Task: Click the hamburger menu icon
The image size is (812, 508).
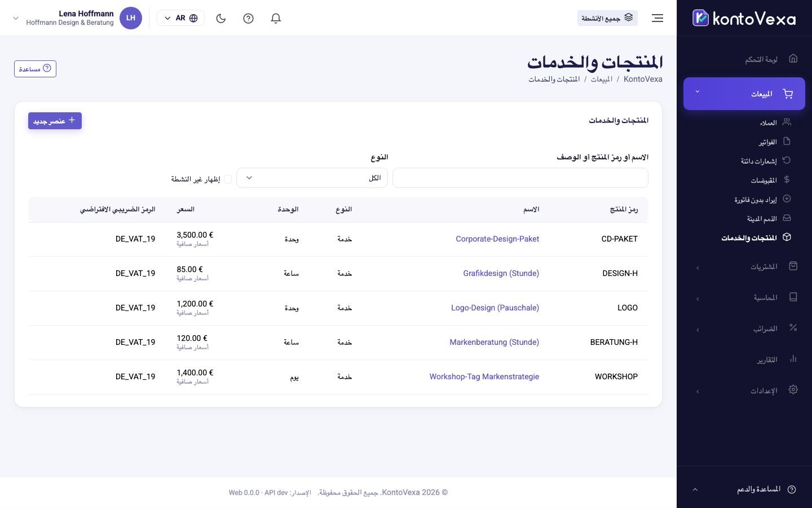Action: click(x=657, y=18)
